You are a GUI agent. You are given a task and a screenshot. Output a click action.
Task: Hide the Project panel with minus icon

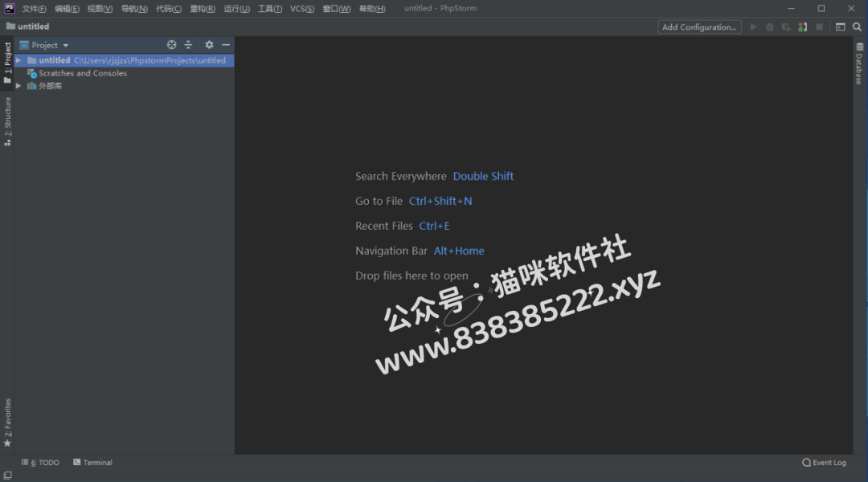tap(226, 45)
